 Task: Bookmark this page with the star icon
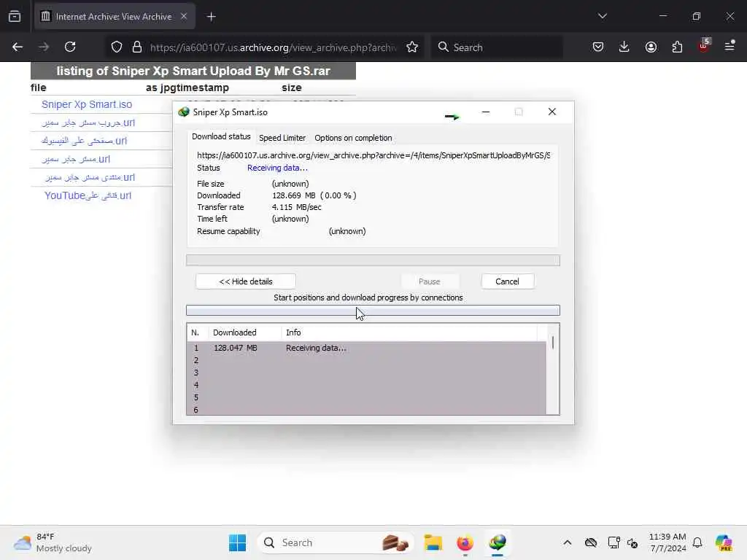click(412, 47)
